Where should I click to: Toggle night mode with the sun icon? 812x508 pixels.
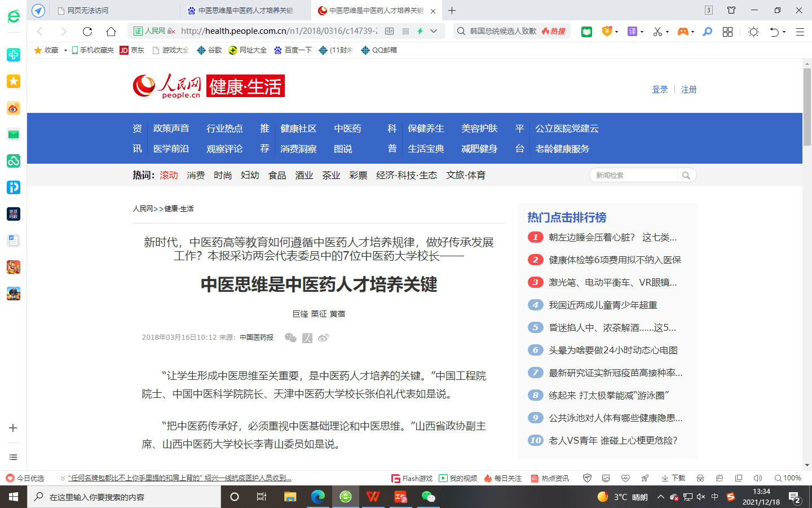(x=753, y=32)
